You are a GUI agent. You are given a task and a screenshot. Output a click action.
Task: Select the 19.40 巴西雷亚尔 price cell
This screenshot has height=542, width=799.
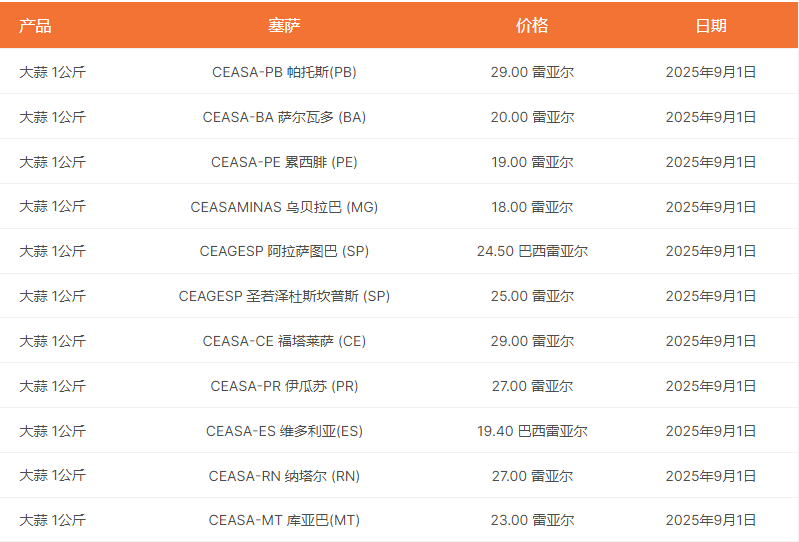532,431
